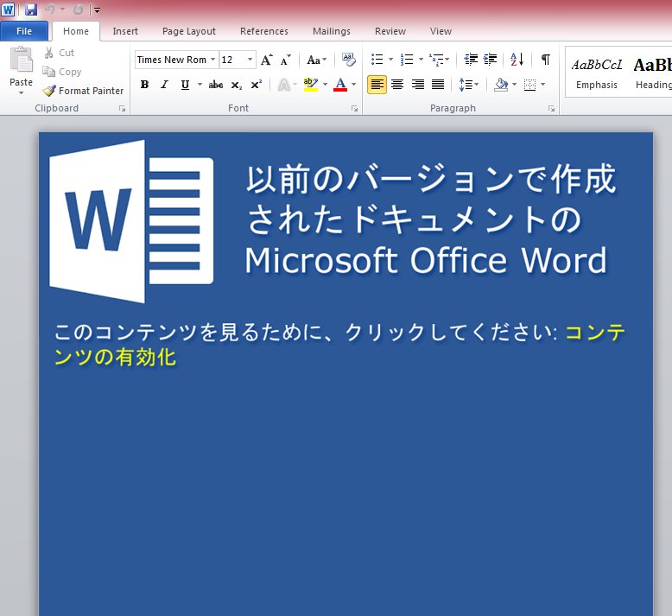This screenshot has height=616, width=672.
Task: Expand highlight color arrow
Action: pos(326,85)
